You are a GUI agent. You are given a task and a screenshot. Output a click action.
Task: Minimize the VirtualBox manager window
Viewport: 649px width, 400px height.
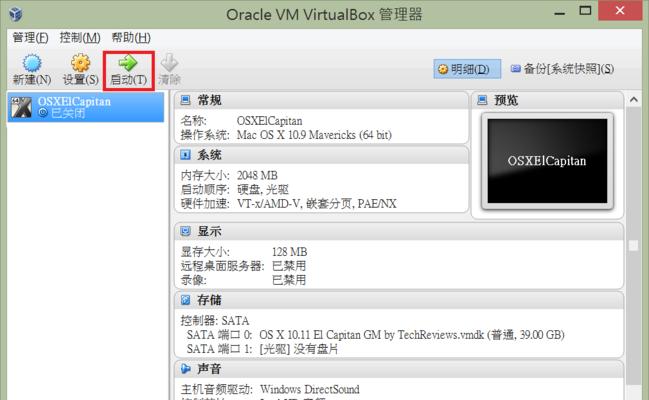pyautogui.click(x=560, y=12)
